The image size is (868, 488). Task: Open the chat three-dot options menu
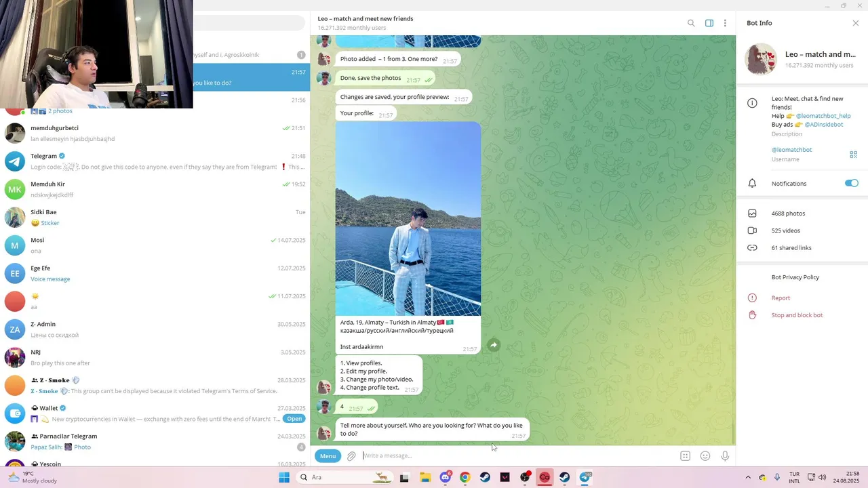pyautogui.click(x=725, y=23)
